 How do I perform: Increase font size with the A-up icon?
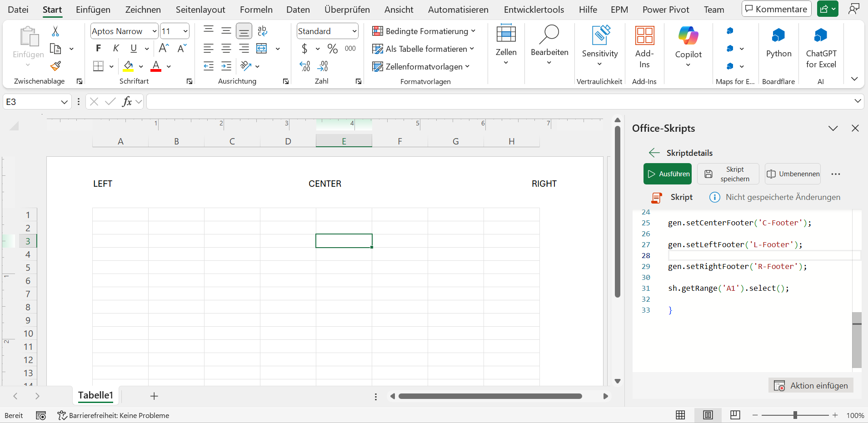(164, 48)
